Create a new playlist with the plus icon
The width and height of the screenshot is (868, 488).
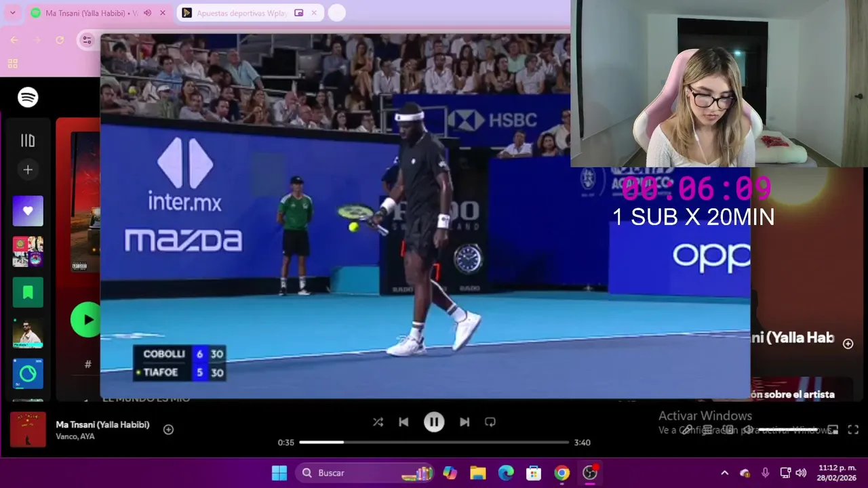[x=28, y=169]
